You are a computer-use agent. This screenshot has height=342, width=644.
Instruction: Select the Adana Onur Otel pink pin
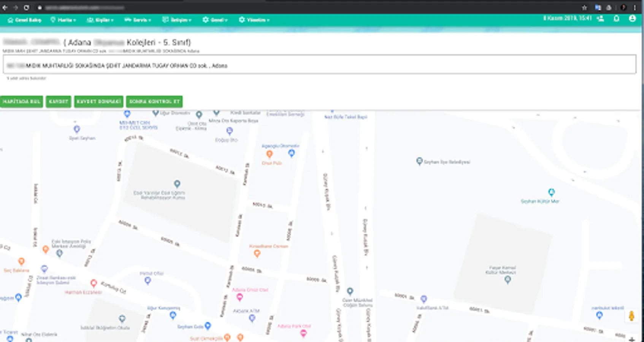pyautogui.click(x=240, y=297)
